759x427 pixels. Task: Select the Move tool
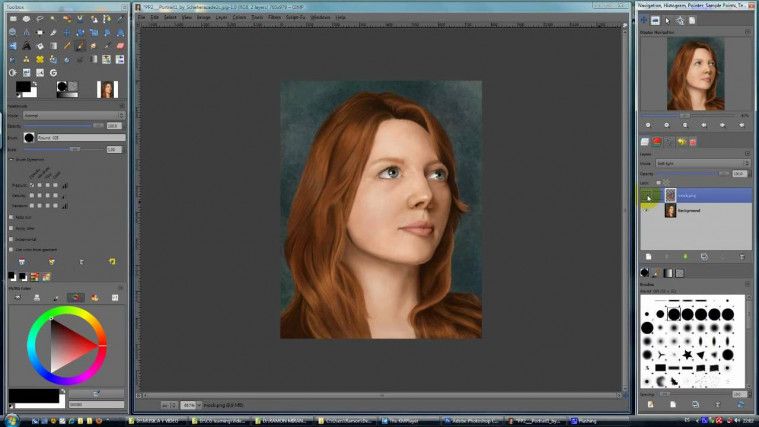(x=67, y=32)
